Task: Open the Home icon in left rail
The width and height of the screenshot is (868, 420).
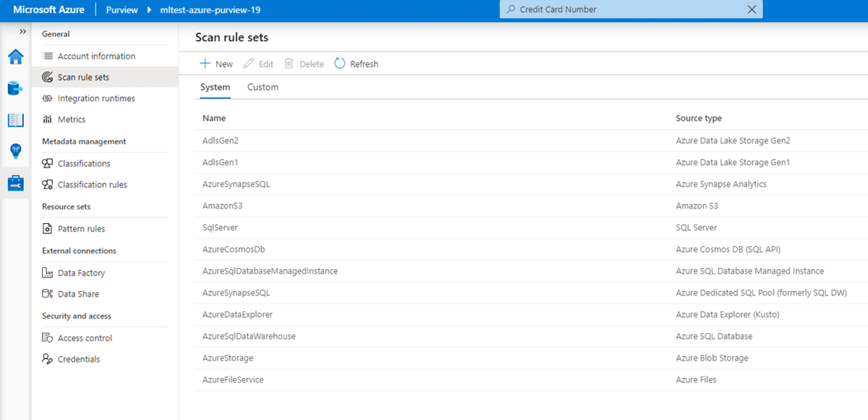Action: (15, 56)
